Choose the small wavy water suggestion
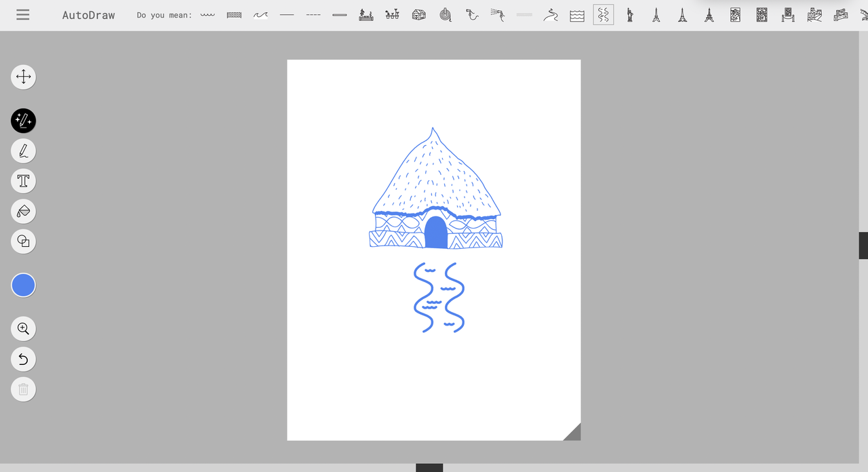Screen dimensions: 868x472 pyautogui.click(x=208, y=14)
